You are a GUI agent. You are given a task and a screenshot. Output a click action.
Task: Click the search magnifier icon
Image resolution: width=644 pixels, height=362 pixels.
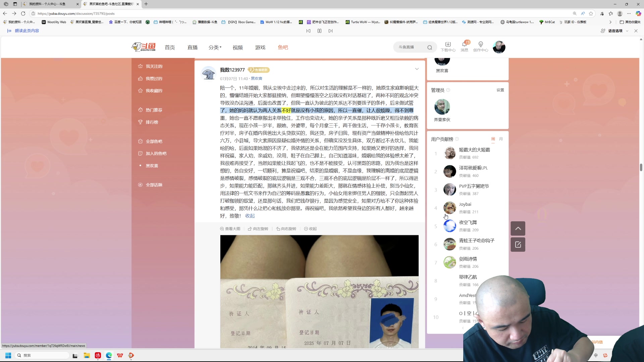click(x=430, y=47)
